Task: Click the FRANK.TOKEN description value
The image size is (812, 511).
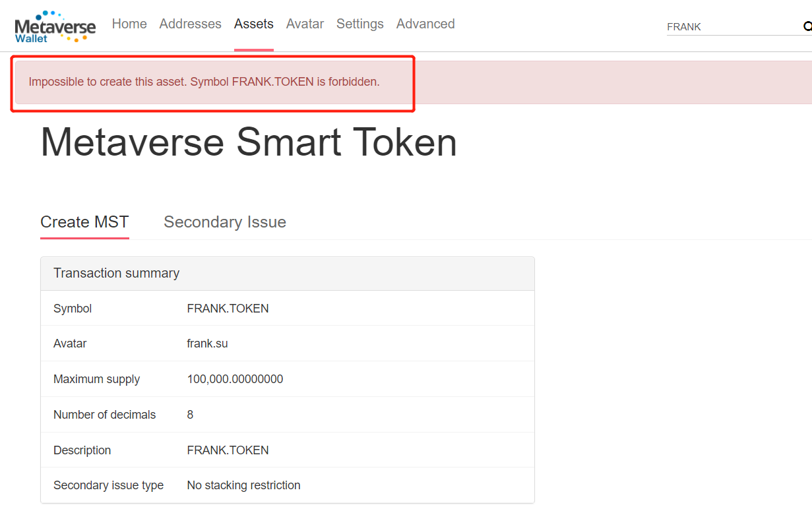Action: tap(228, 450)
